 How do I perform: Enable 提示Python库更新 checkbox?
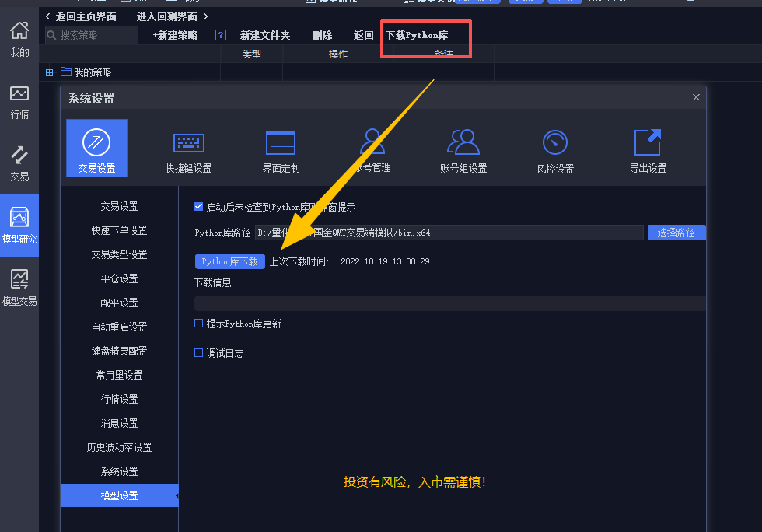(199, 324)
